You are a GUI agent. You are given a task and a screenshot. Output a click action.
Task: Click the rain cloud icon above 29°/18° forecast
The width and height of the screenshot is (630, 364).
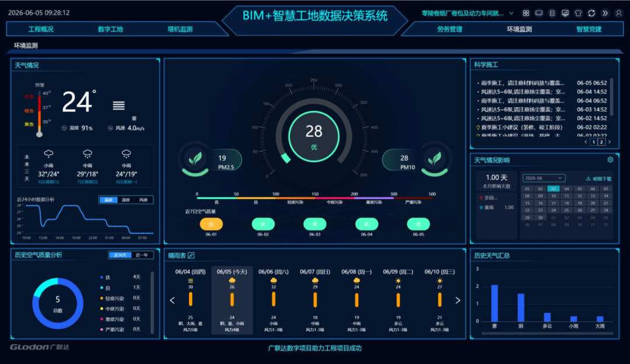click(x=87, y=154)
